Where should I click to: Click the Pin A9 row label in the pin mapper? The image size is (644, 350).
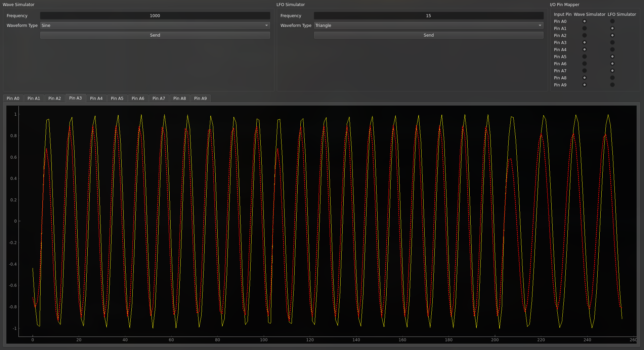point(560,85)
